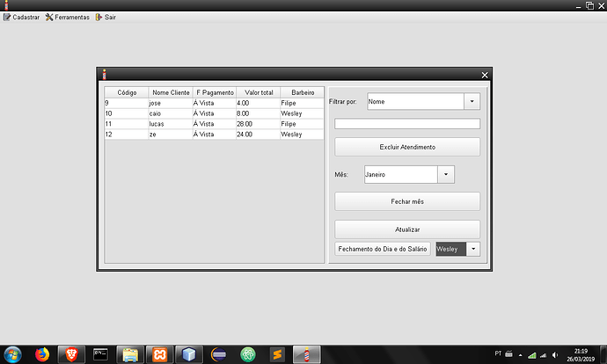Click the F. Pagamento column header
The height and width of the screenshot is (364, 607).
tap(215, 92)
